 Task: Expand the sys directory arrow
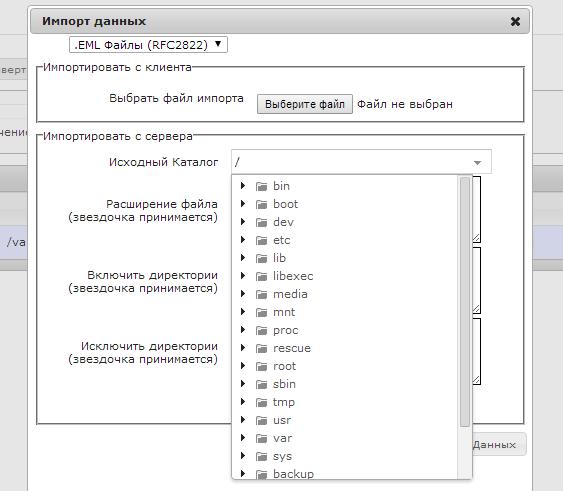[x=243, y=455]
